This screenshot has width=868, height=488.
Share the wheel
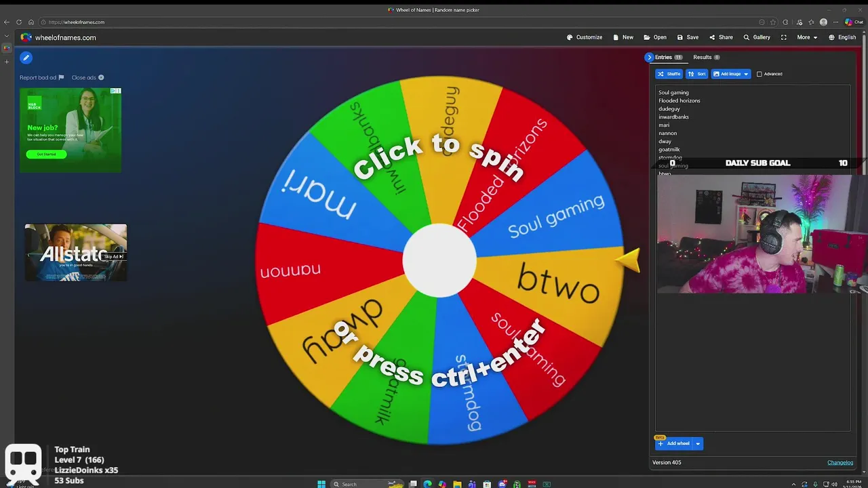[721, 37]
